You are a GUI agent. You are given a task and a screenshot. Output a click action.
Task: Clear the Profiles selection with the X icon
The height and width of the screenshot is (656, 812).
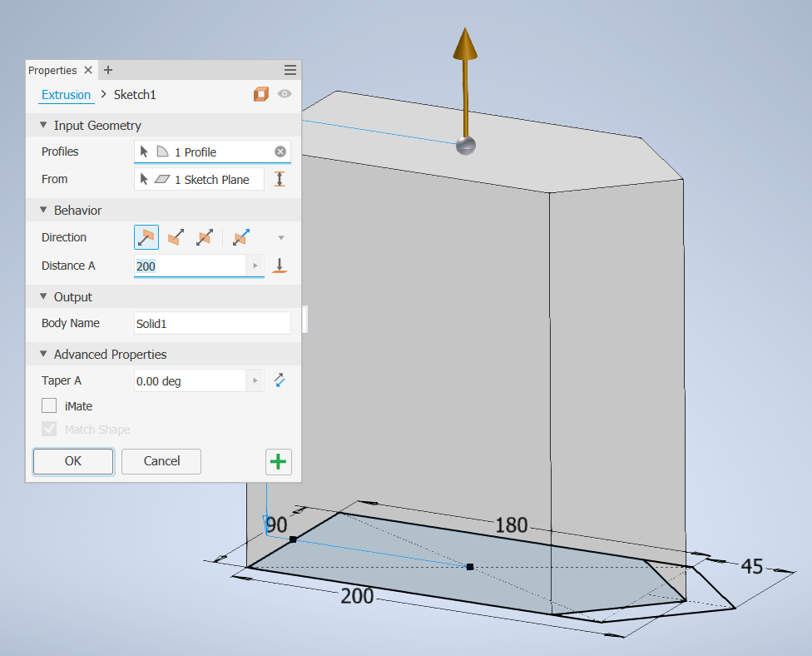[x=280, y=152]
